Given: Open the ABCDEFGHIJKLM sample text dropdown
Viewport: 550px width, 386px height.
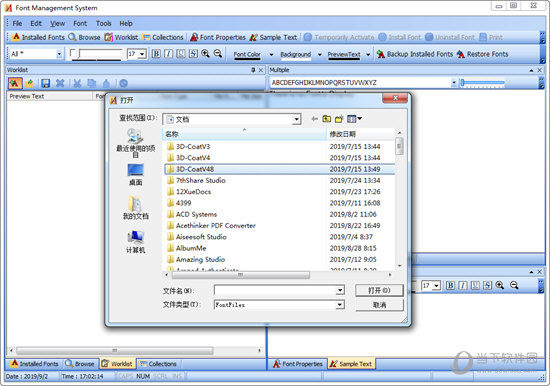Looking at the screenshot, I should click(454, 83).
